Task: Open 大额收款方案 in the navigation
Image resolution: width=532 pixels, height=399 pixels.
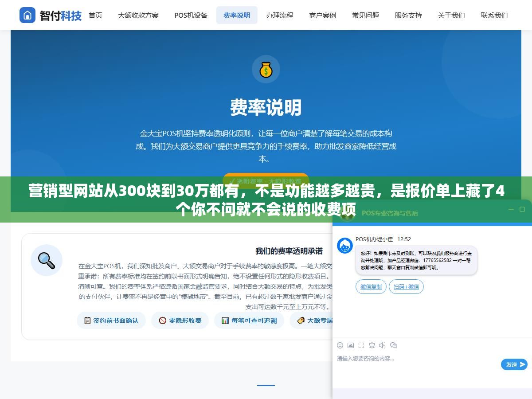Action: point(138,15)
